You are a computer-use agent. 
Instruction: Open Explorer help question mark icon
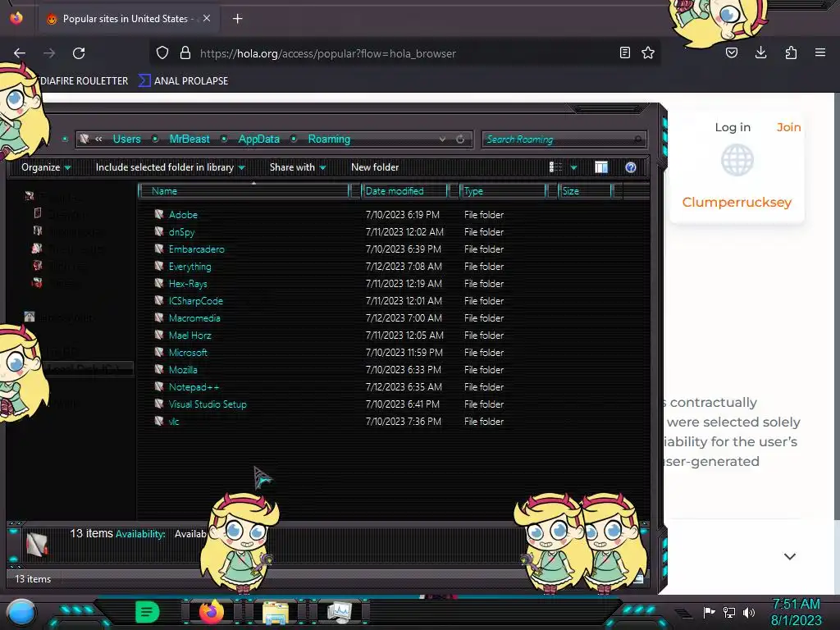(x=631, y=167)
